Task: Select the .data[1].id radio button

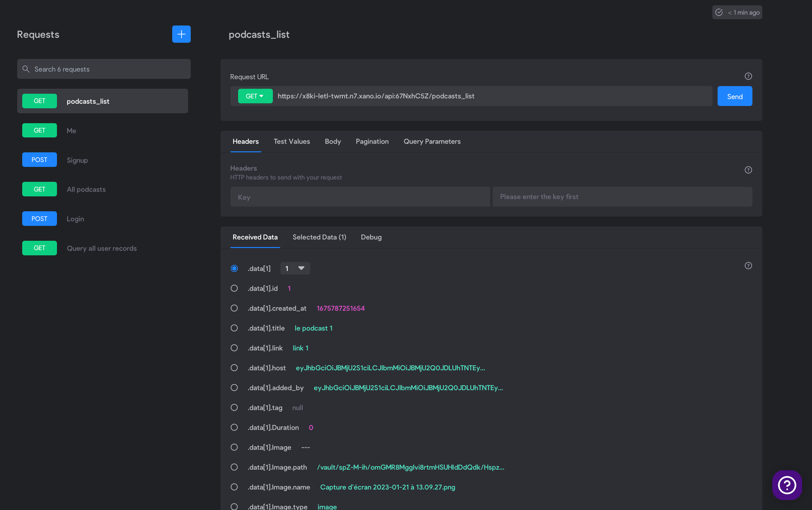Action: click(234, 288)
